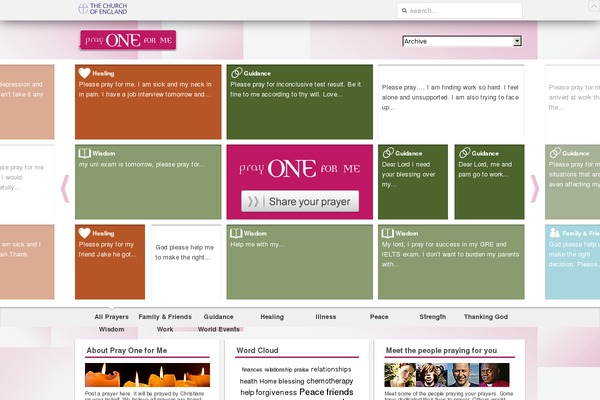Click the Archive dropdown arrow

[x=517, y=41]
